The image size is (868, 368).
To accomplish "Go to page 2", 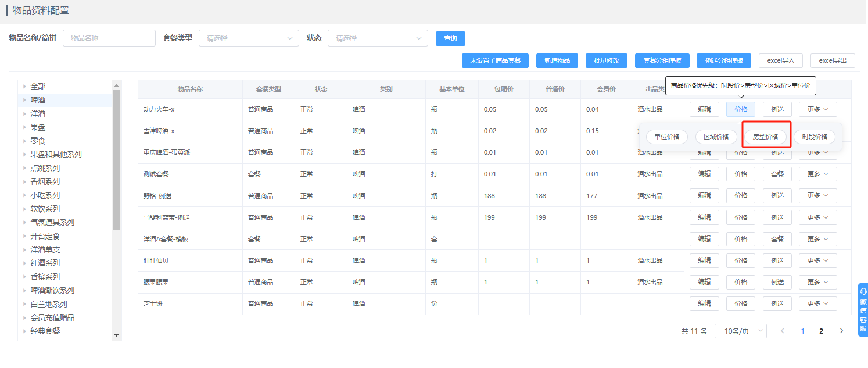I will pyautogui.click(x=821, y=331).
